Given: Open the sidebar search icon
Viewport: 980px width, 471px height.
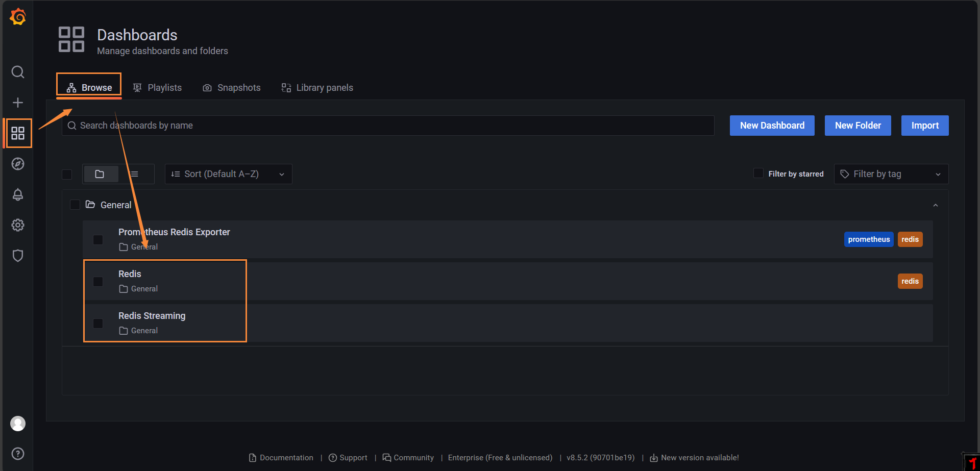Looking at the screenshot, I should click(x=18, y=72).
